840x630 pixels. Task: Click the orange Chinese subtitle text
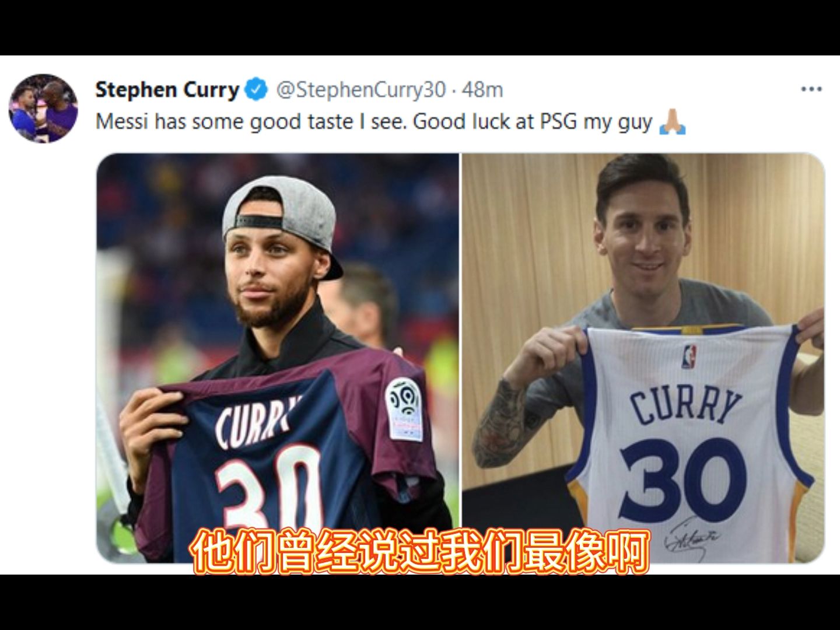tap(421, 551)
